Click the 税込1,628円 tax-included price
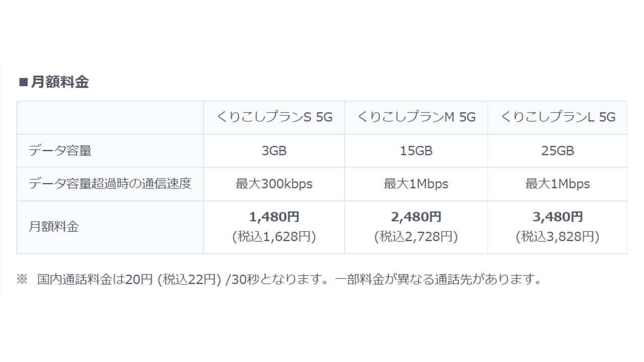 274,237
